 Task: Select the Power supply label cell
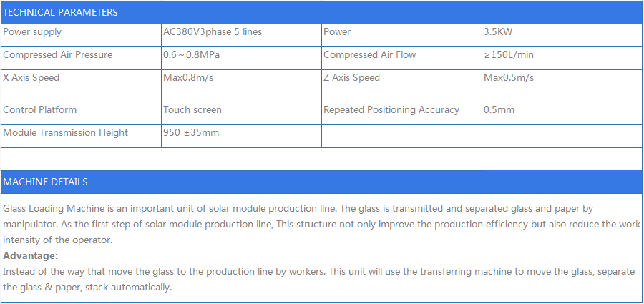click(x=82, y=35)
